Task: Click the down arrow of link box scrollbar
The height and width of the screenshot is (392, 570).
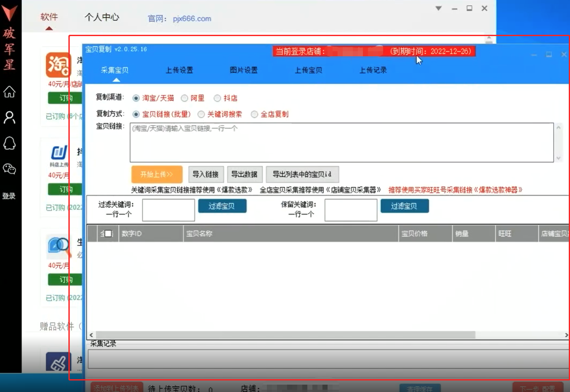Action: 559,158
